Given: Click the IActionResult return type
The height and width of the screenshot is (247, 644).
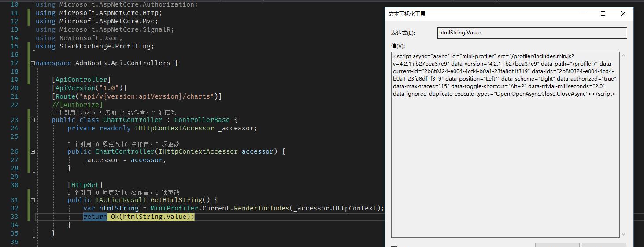Looking at the screenshot, I should [x=121, y=200].
